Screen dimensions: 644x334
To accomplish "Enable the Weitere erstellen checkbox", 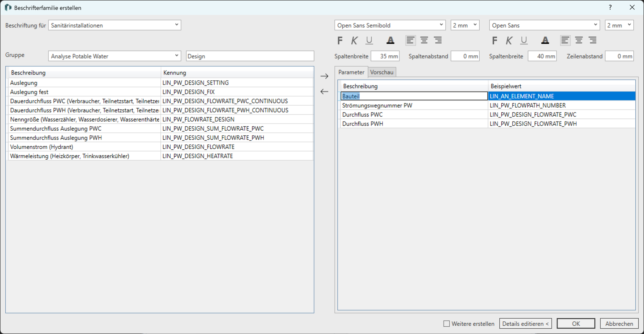I will pos(447,324).
